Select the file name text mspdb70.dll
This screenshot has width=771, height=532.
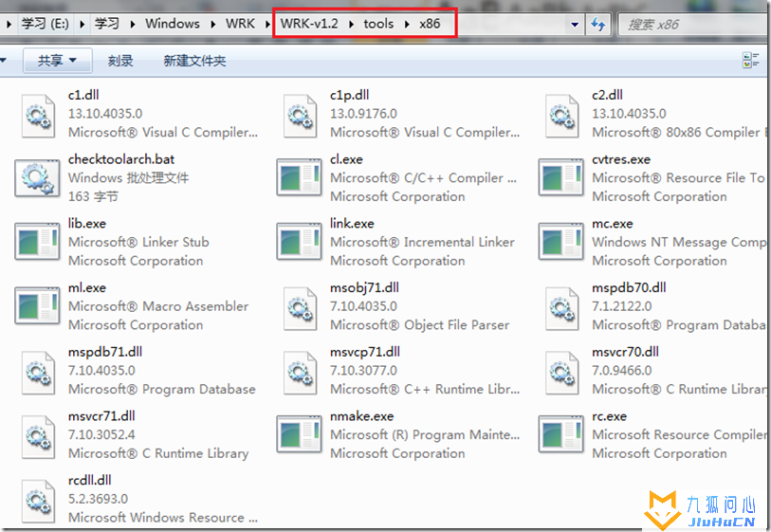(629, 287)
